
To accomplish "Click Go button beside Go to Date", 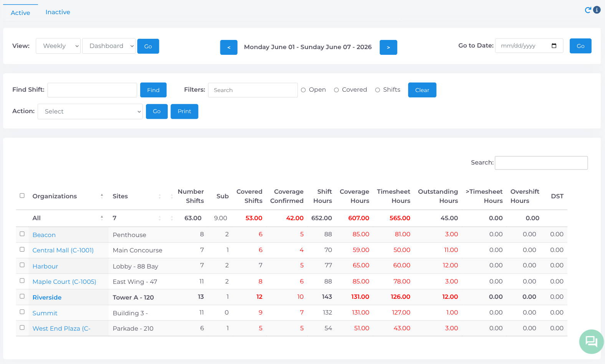I will tap(580, 46).
